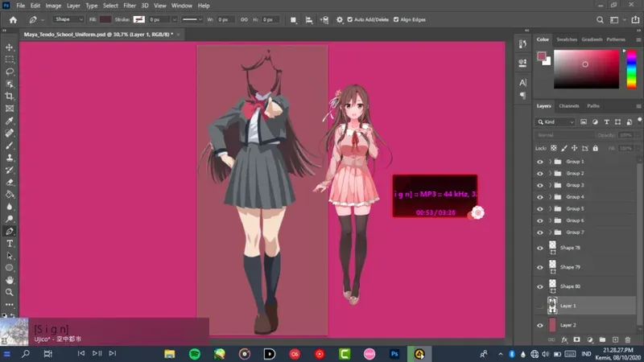Viewport: 644px width, 362px height.
Task: Hide Layer 2 visibility
Action: click(x=540, y=325)
